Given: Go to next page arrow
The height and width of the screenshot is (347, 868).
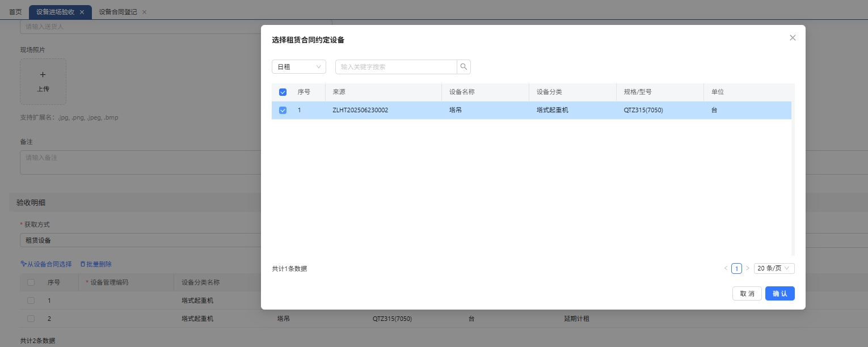Looking at the screenshot, I should click(747, 268).
